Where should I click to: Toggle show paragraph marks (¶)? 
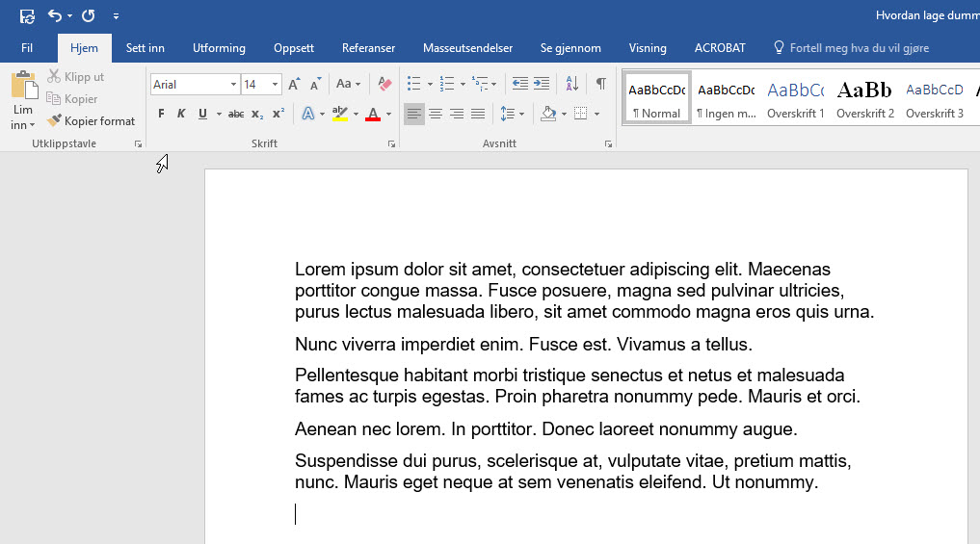tap(600, 85)
